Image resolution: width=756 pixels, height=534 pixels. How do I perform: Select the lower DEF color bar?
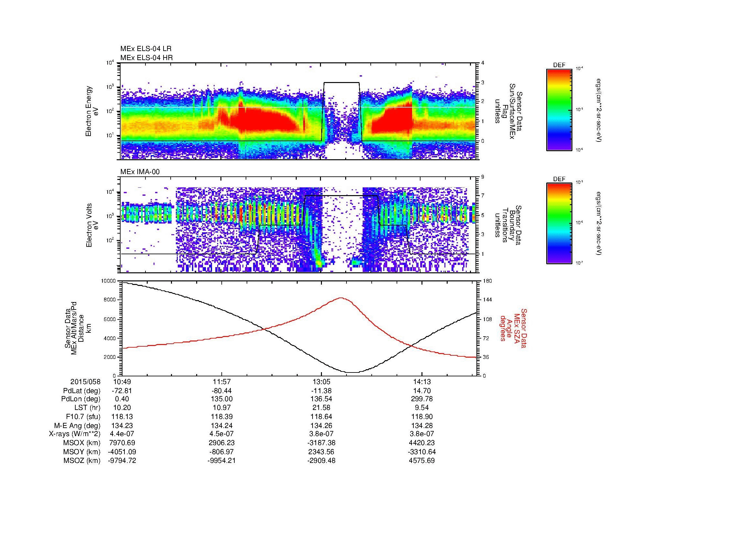click(559, 224)
